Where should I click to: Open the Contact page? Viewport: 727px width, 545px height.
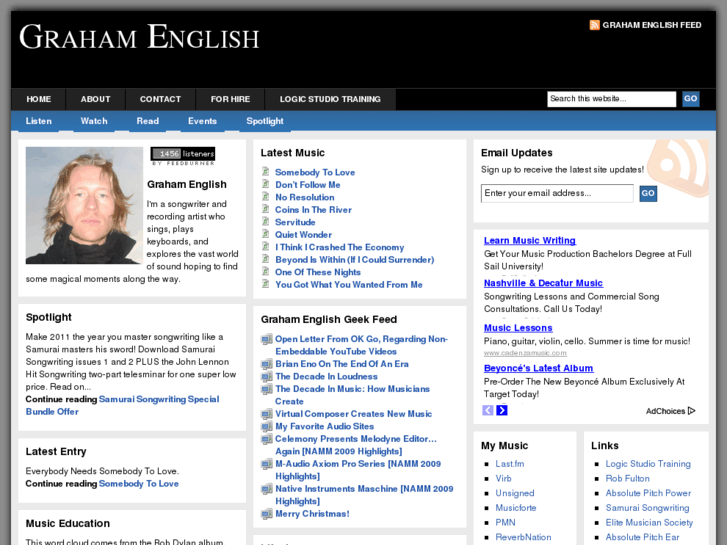click(160, 99)
